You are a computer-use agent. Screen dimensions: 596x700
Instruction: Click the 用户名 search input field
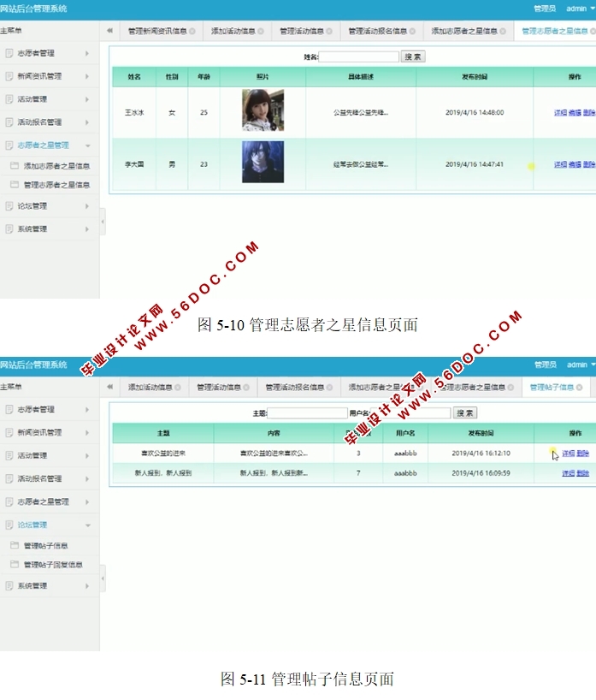tap(410, 413)
